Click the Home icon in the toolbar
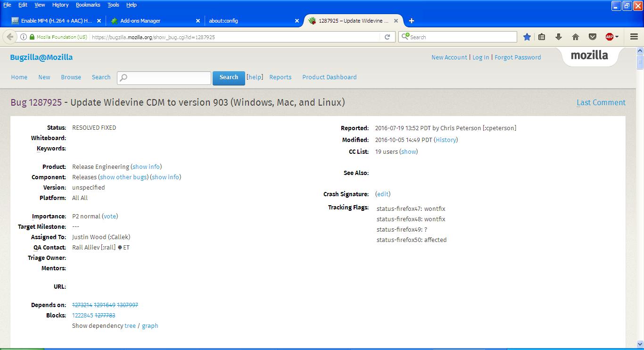The image size is (644, 350). point(575,36)
